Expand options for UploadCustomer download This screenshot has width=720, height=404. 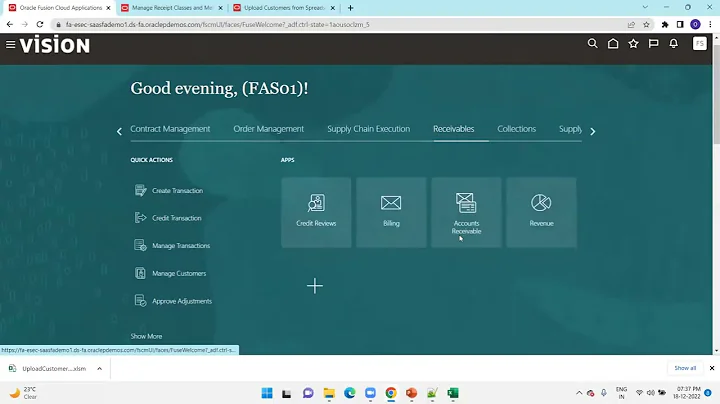click(99, 368)
